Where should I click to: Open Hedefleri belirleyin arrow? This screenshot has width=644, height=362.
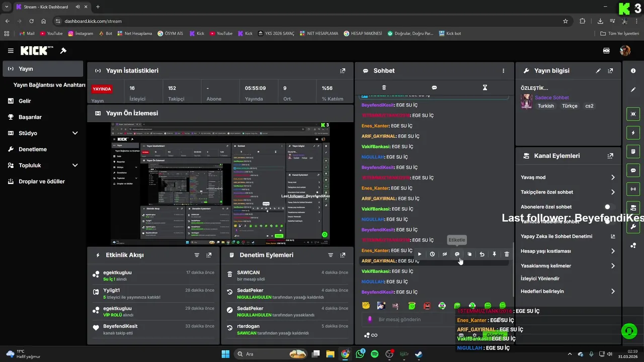[x=613, y=291]
